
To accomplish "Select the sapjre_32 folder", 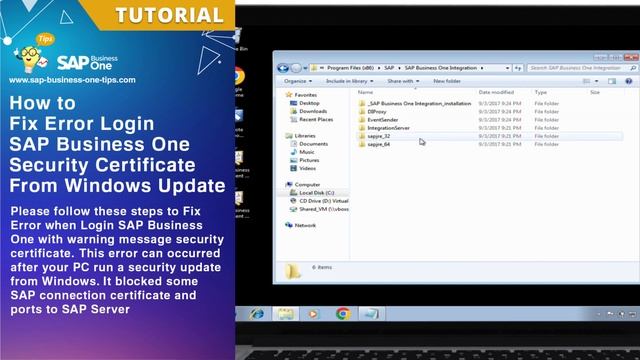I will tap(378, 136).
